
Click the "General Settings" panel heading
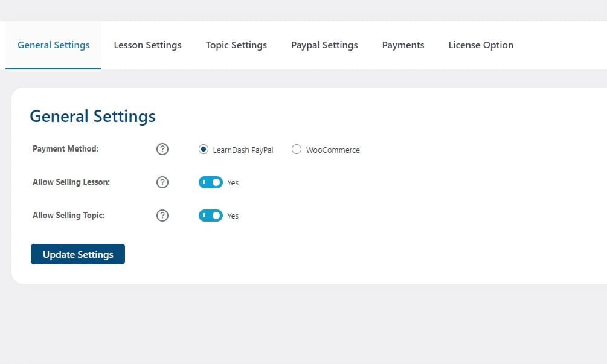point(92,117)
